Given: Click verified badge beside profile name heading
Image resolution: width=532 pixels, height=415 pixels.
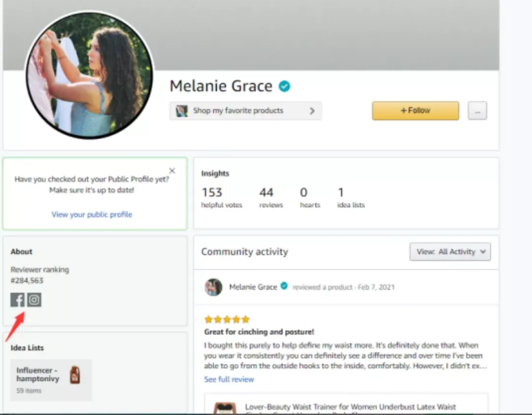Looking at the screenshot, I should click(284, 86).
